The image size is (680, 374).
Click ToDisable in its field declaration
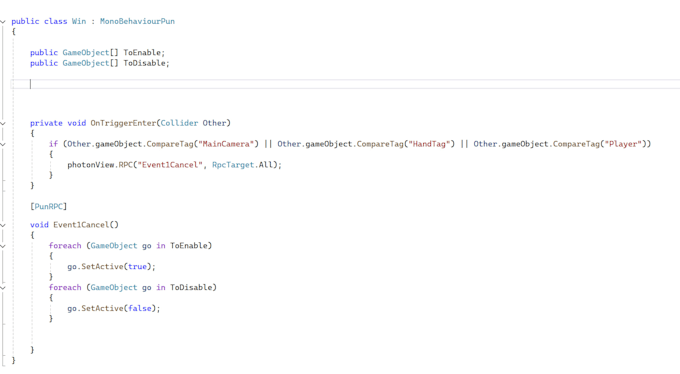click(144, 63)
